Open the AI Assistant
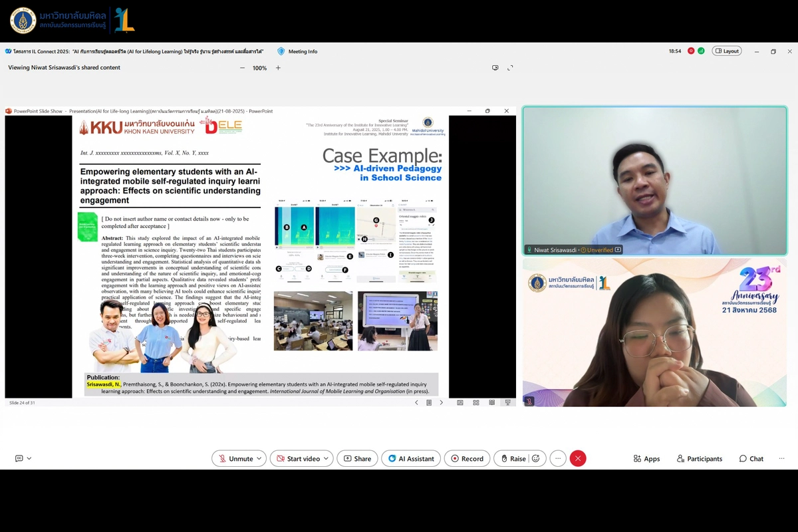The image size is (798, 532). [411, 458]
